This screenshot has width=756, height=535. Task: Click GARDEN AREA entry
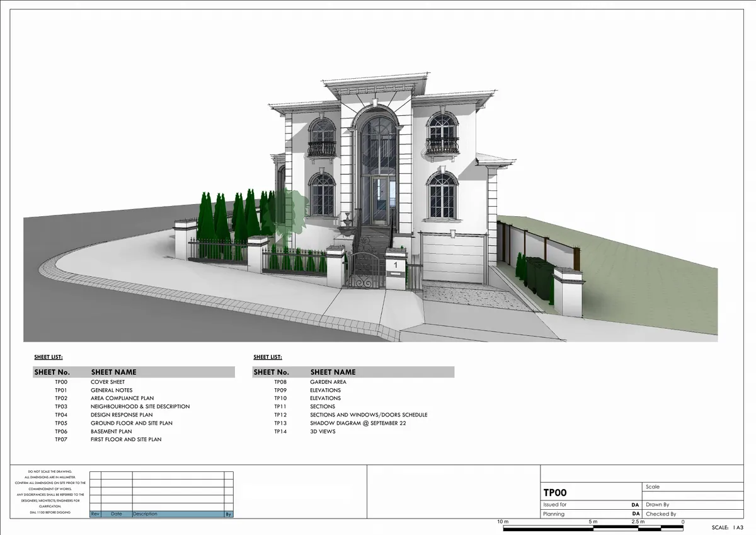coord(328,382)
